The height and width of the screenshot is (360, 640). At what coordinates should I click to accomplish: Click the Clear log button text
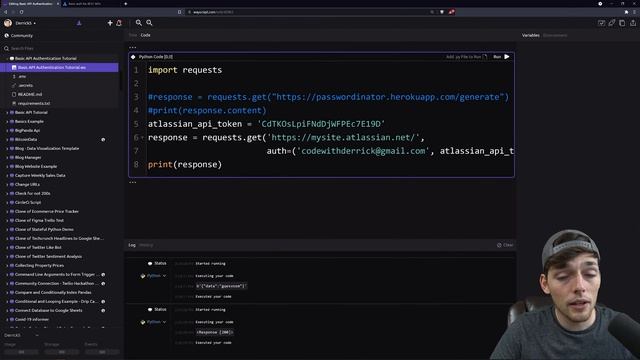[508, 245]
